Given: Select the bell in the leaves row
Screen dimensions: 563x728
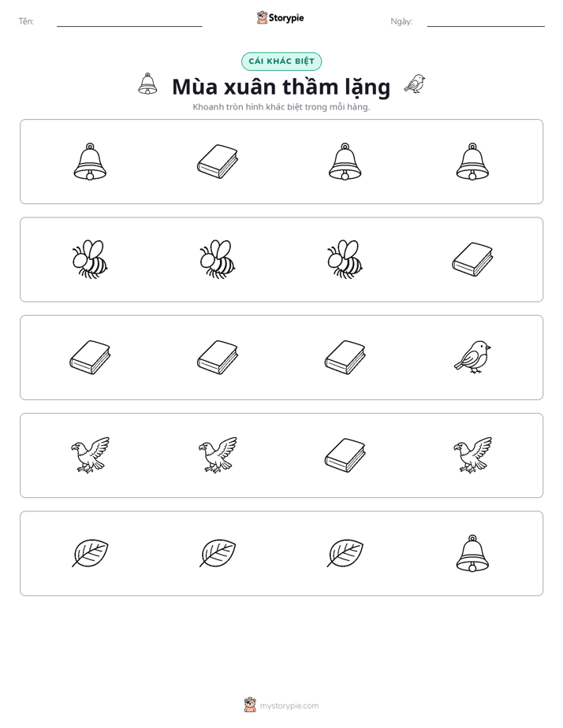Looking at the screenshot, I should 472,553.
